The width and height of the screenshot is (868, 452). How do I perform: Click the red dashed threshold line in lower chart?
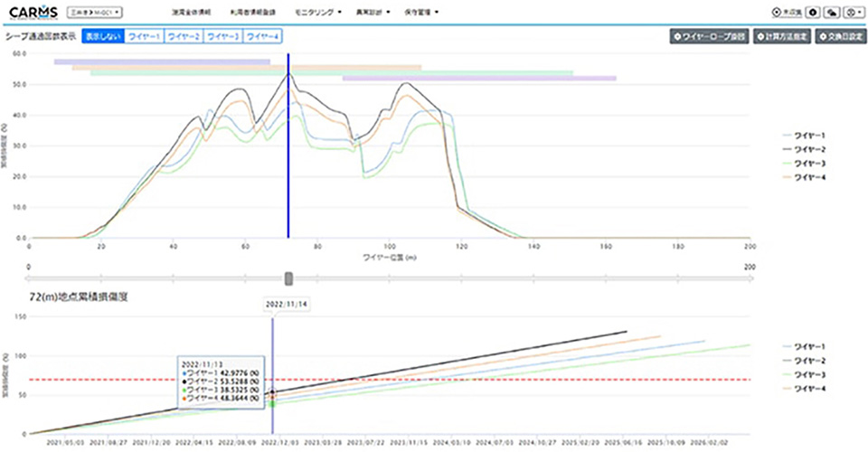point(391,380)
